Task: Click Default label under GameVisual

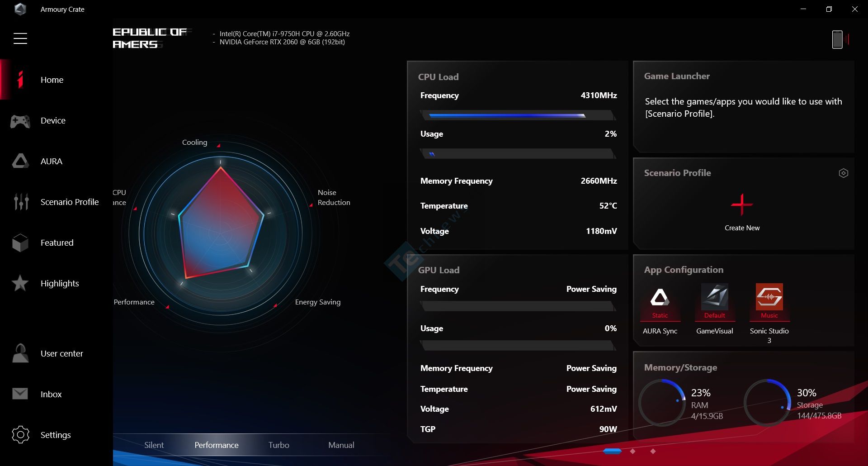Action: click(715, 315)
